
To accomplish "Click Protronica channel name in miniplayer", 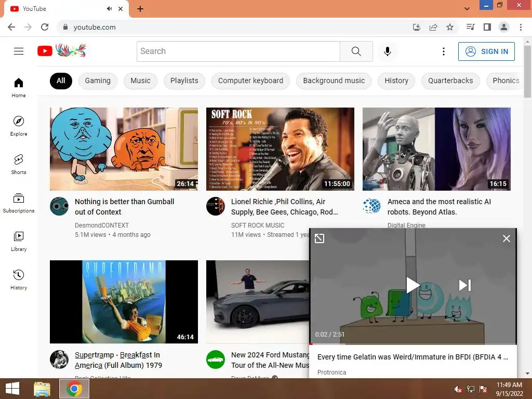I will (x=331, y=372).
